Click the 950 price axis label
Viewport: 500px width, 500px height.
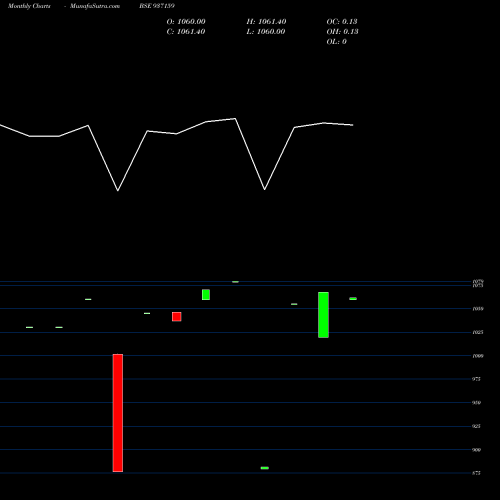[477, 403]
